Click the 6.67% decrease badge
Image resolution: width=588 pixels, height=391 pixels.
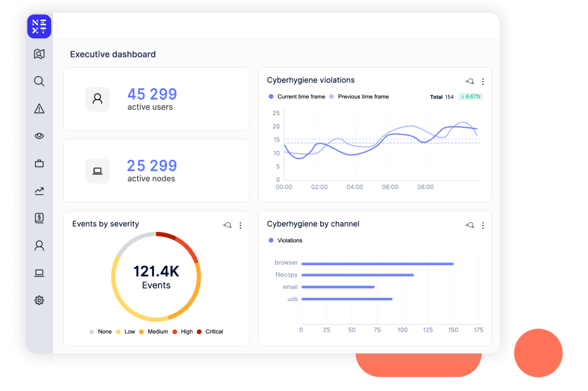[x=470, y=96]
